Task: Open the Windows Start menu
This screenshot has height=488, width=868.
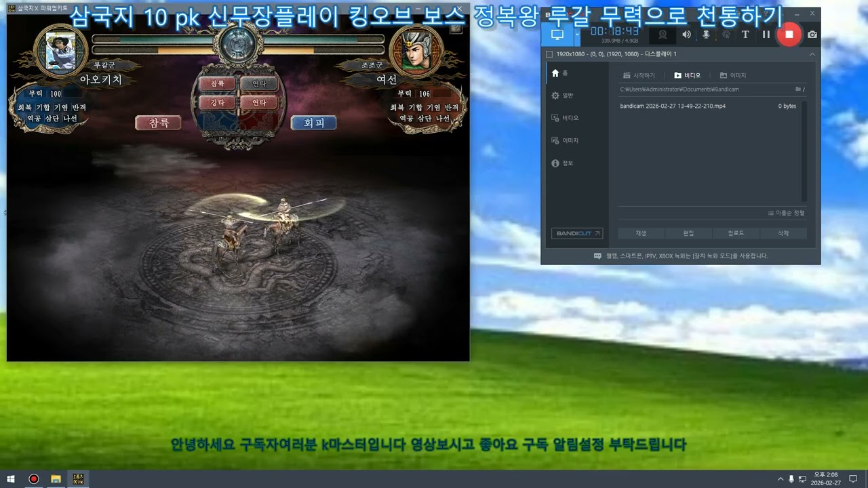Action: tap(11, 479)
